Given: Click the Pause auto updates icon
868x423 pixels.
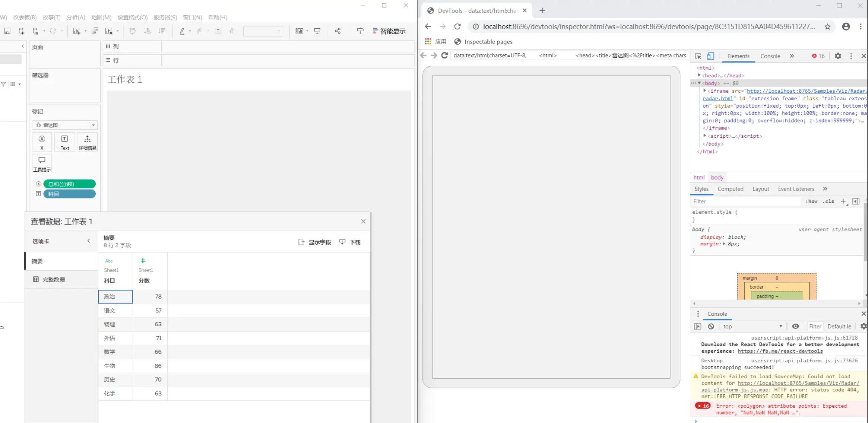Looking at the screenshot, I should click(35, 31).
